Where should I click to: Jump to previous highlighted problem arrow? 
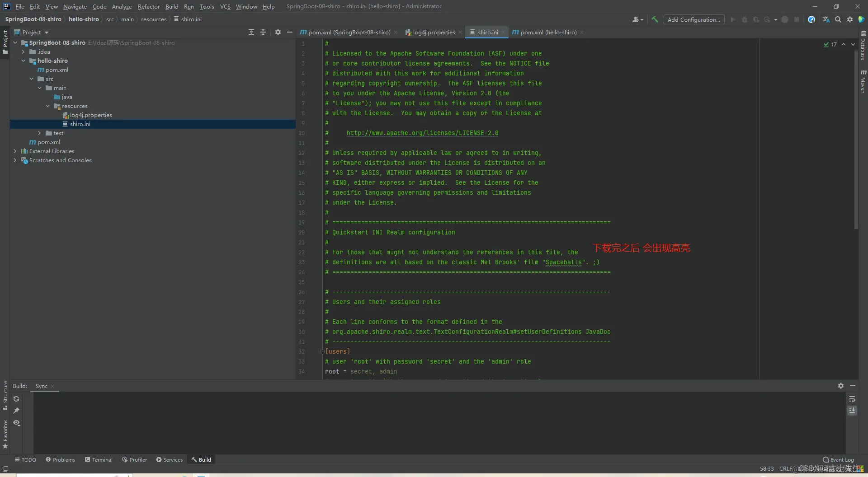pyautogui.click(x=844, y=44)
